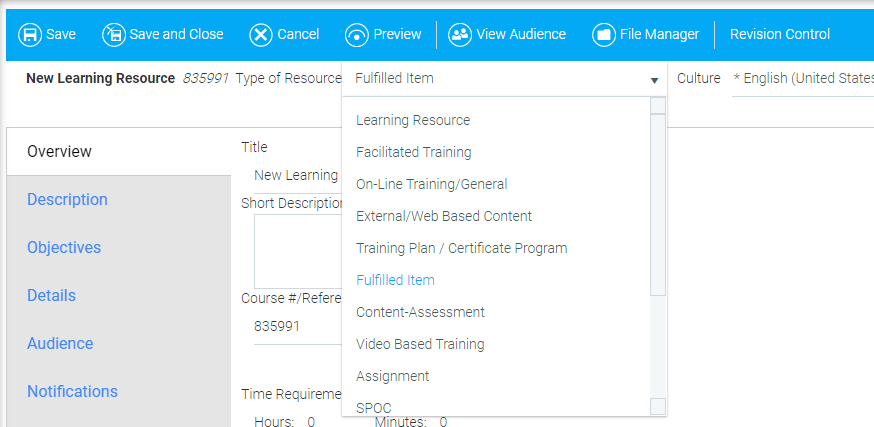Click the dropdown list scrollbar down arrow

pos(658,406)
